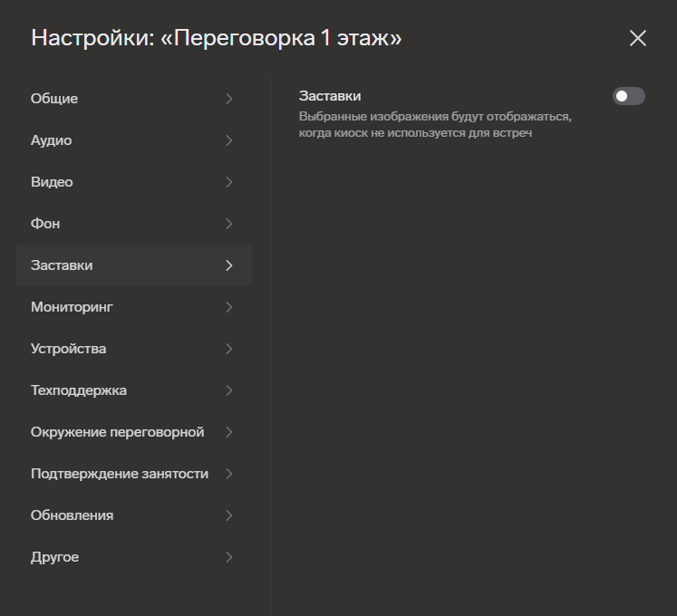
Task: Click the chevron arrow beside Мониторинг
Action: pos(228,307)
